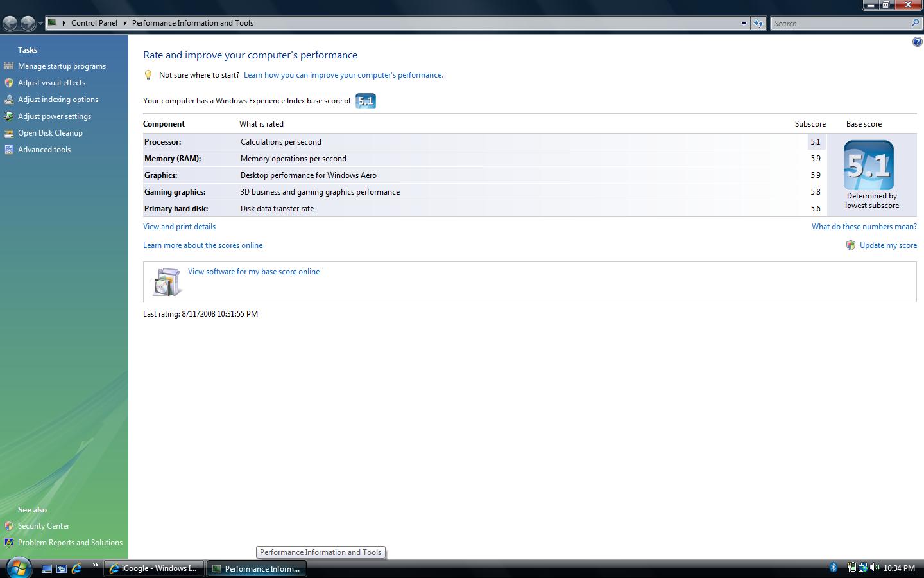Click the Gaming graphics subscore 5.8
The height and width of the screenshot is (578, 924).
click(816, 192)
